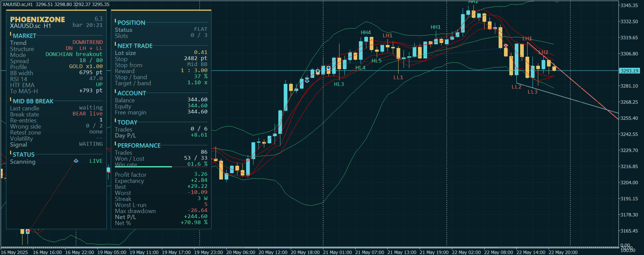
Task: Click the 3345.35 price axis label
Action: click(629, 5)
